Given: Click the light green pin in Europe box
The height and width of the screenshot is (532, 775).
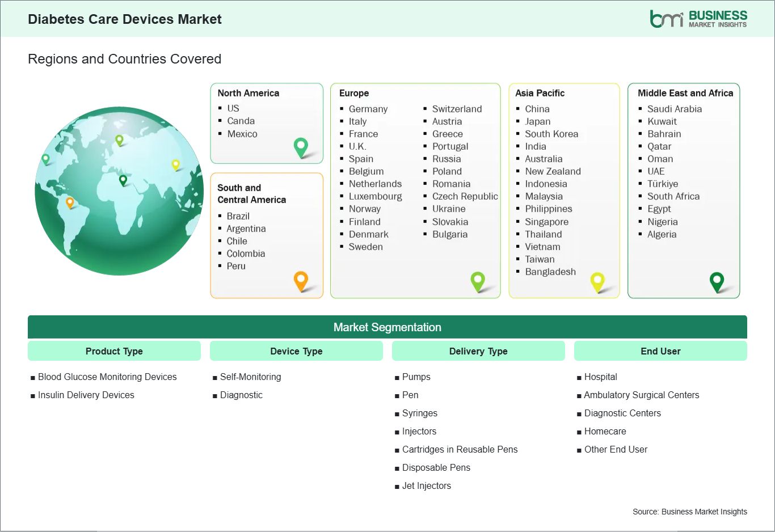Looking at the screenshot, I should pos(478,280).
